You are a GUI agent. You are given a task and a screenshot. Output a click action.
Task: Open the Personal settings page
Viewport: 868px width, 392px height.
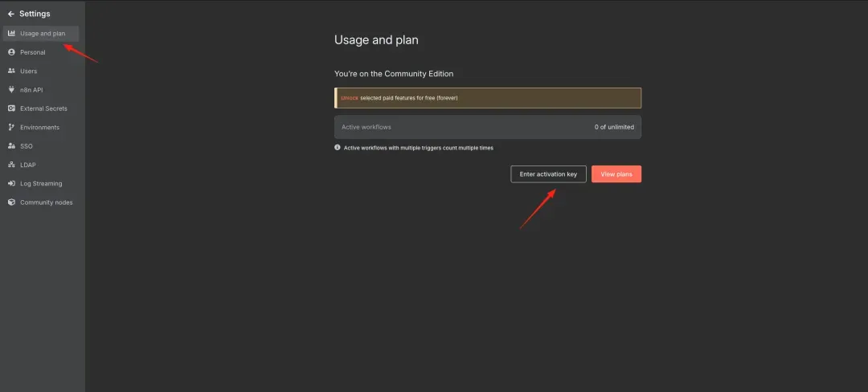[33, 52]
